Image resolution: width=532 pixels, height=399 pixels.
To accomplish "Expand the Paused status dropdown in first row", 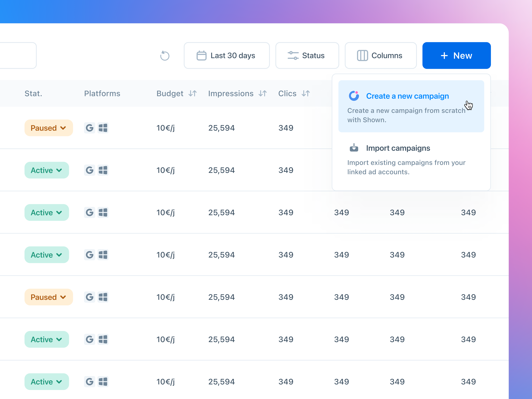I will (48, 128).
